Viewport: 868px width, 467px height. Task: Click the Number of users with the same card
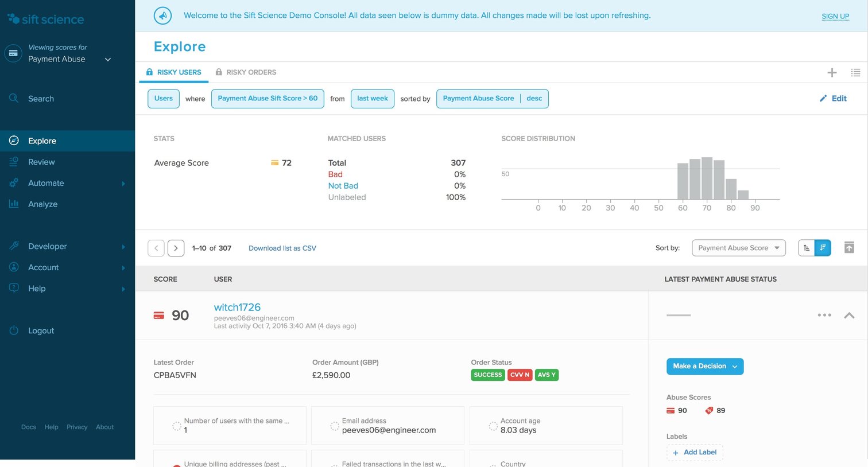[230, 426]
